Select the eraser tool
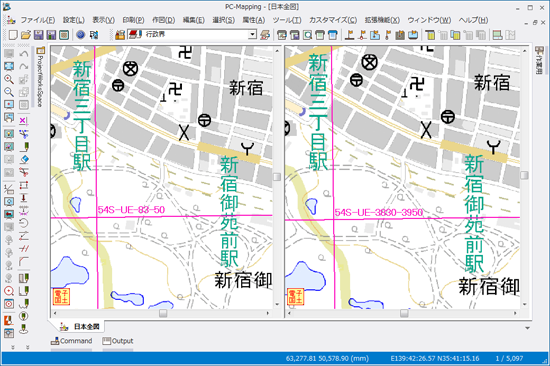Image resolution: width=550 pixels, height=366 pixels. click(x=24, y=160)
